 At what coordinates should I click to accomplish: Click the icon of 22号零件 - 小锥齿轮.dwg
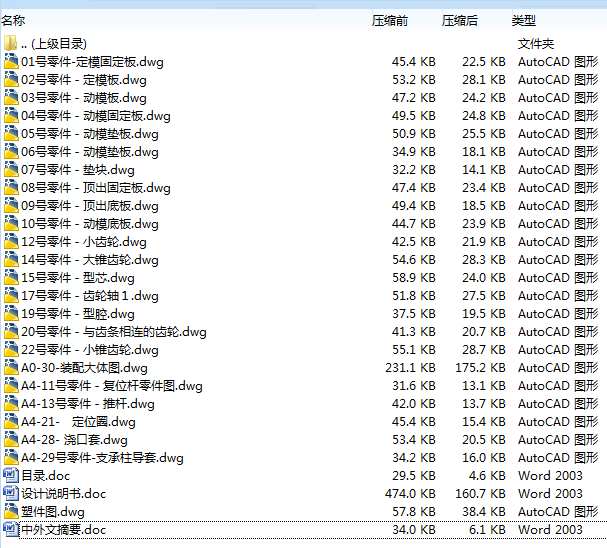click(11, 349)
